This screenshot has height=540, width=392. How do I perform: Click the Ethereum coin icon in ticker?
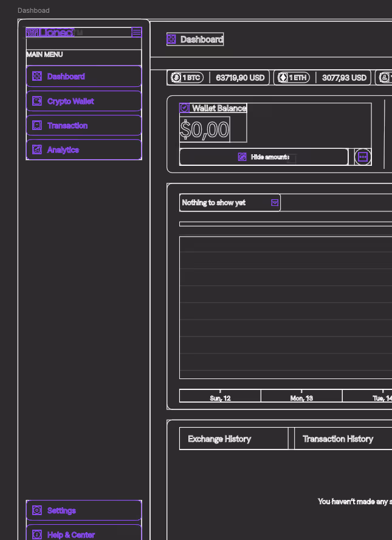click(283, 78)
